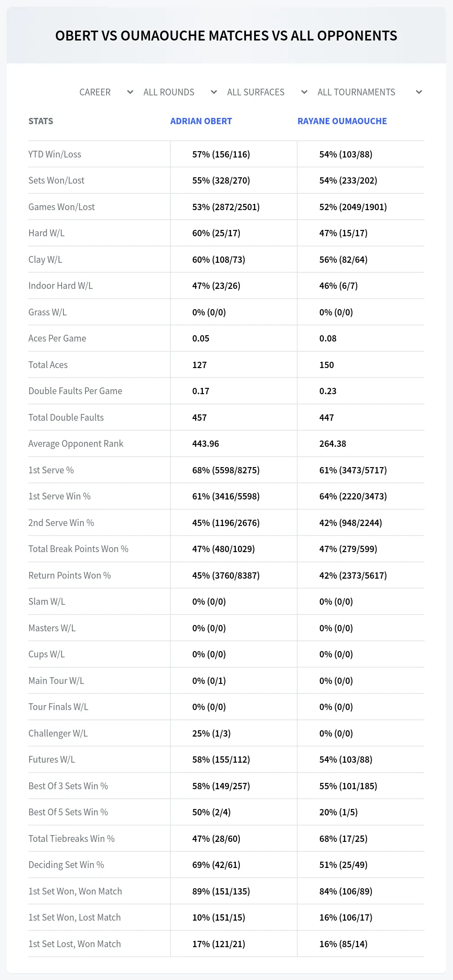Click the page title heading
The width and height of the screenshot is (453, 980).
coord(226,36)
